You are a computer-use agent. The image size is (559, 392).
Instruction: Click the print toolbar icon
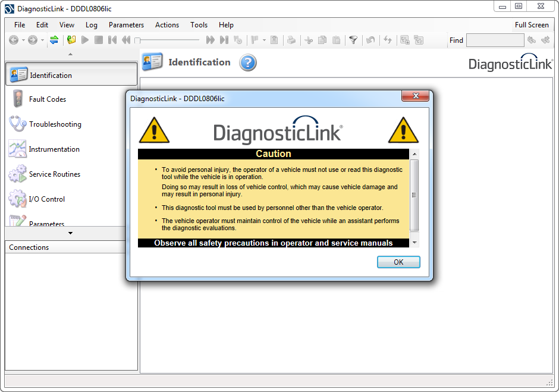tap(291, 40)
